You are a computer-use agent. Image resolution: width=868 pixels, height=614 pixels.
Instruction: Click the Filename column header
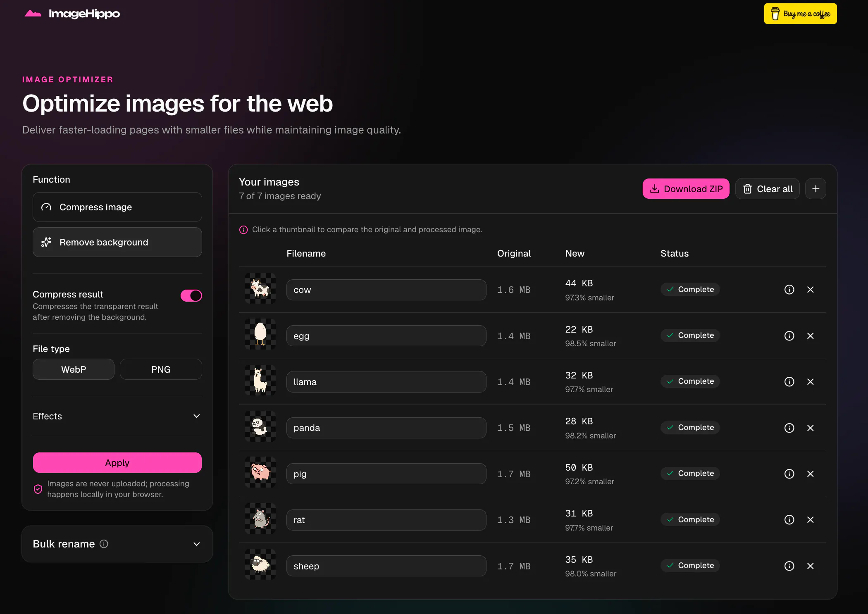click(x=306, y=254)
